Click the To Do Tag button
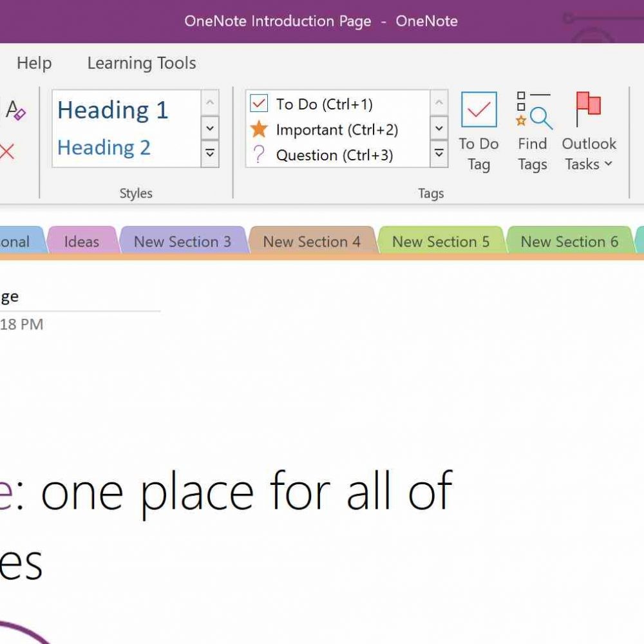Screen dimensions: 644x644 (x=478, y=132)
